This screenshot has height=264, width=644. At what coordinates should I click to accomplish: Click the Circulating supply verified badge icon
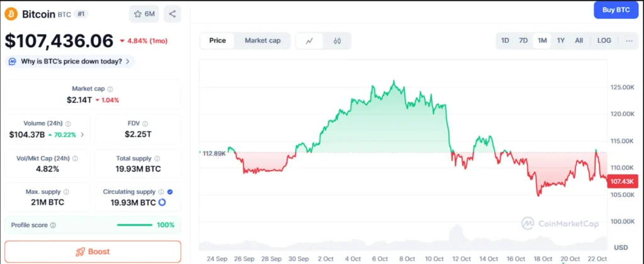coord(170,192)
